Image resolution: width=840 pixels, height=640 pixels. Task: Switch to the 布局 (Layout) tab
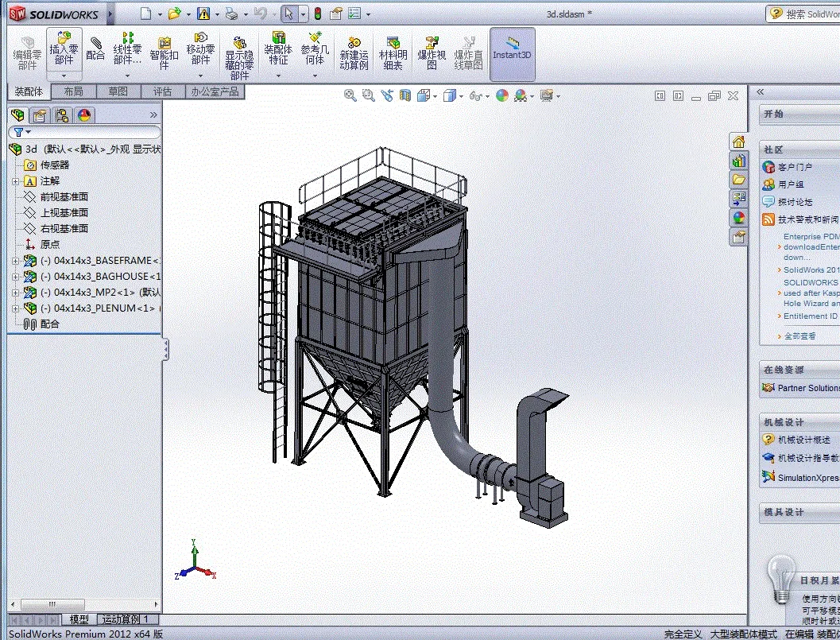click(x=73, y=91)
